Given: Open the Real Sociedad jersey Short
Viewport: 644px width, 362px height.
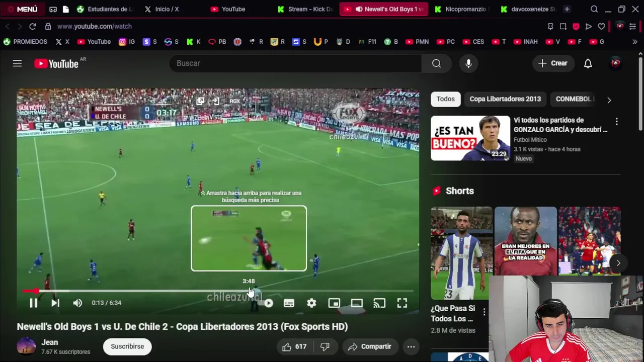Looking at the screenshot, I should (461, 253).
